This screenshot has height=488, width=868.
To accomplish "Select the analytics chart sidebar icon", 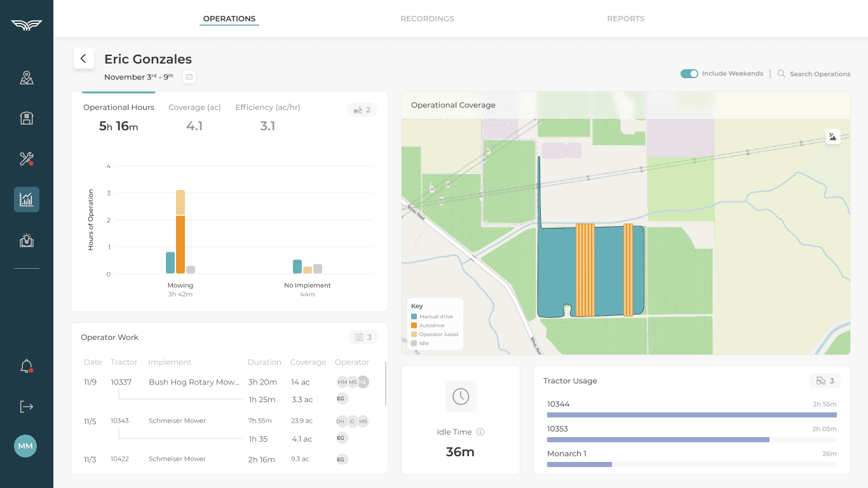I will point(26,200).
